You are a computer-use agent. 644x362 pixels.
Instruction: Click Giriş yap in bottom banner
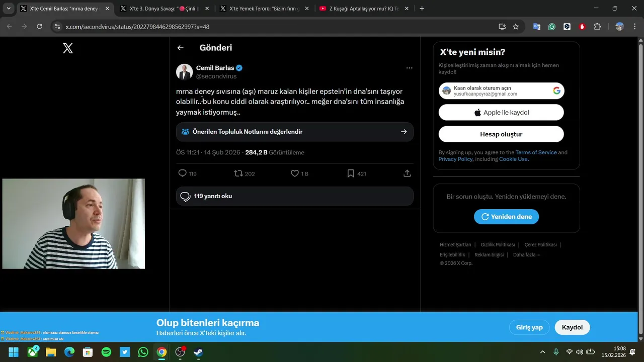pos(529,327)
